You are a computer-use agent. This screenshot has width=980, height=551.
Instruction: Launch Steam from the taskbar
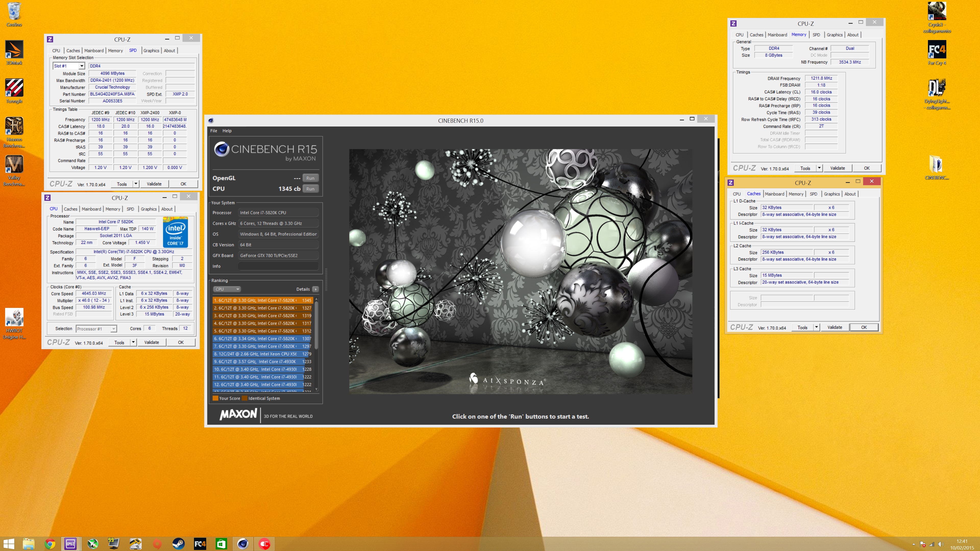(178, 544)
